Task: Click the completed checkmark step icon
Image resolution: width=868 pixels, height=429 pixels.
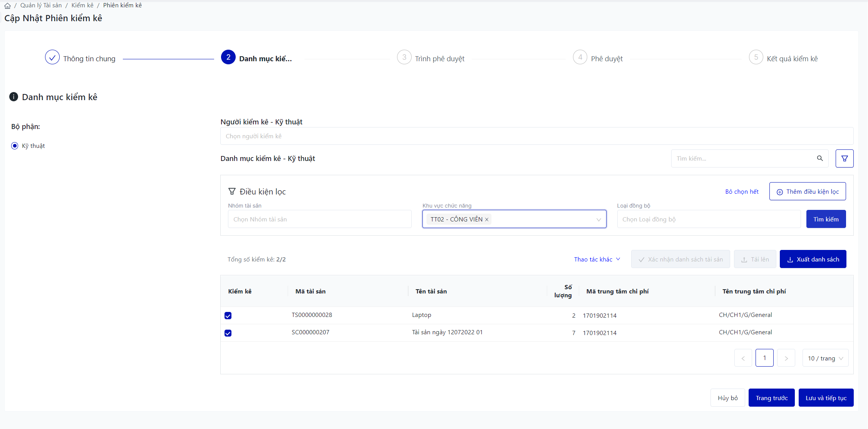Action: pyautogui.click(x=52, y=57)
